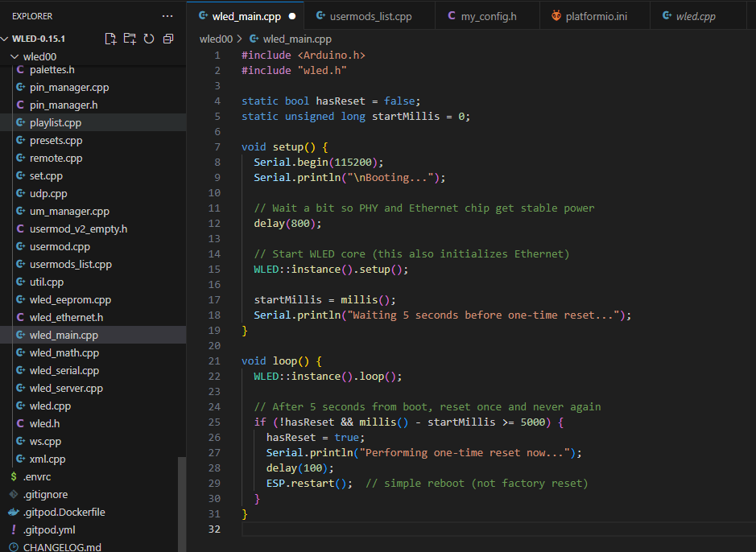Open wled_ethernet.h in the file tree
This screenshot has width=756, height=552.
(x=66, y=317)
